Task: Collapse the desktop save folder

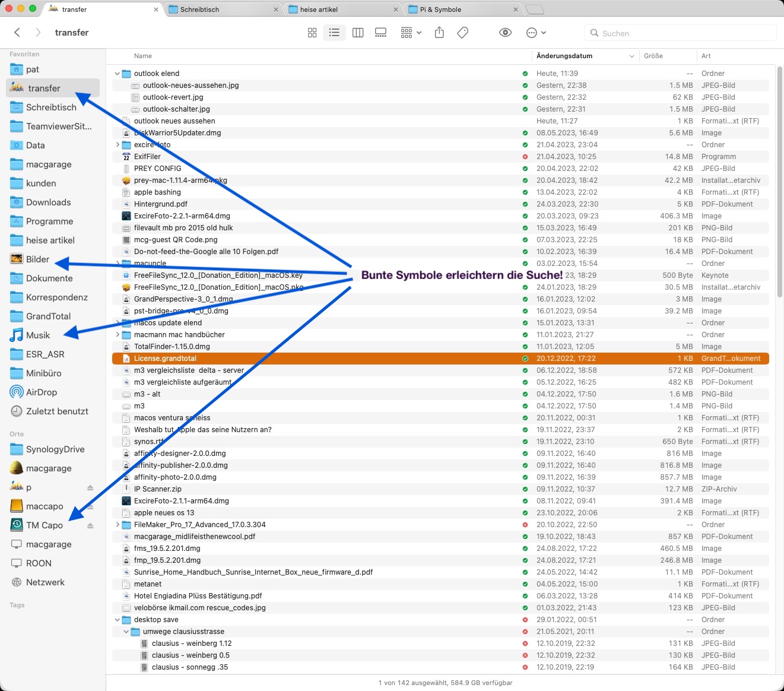Action: 117,620
